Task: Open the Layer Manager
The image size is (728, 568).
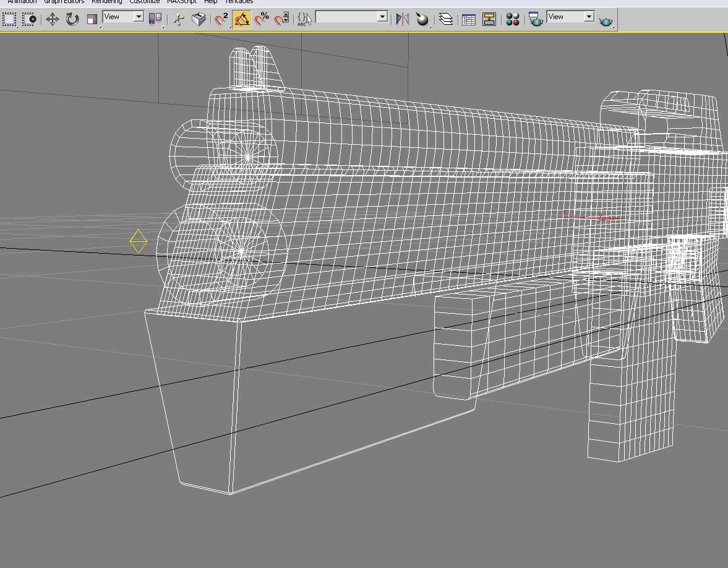Action: pos(446,20)
